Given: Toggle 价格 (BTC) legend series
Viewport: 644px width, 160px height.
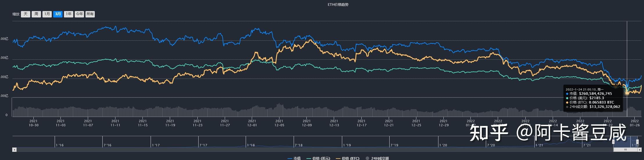Looking at the screenshot, I should (x=348, y=158).
